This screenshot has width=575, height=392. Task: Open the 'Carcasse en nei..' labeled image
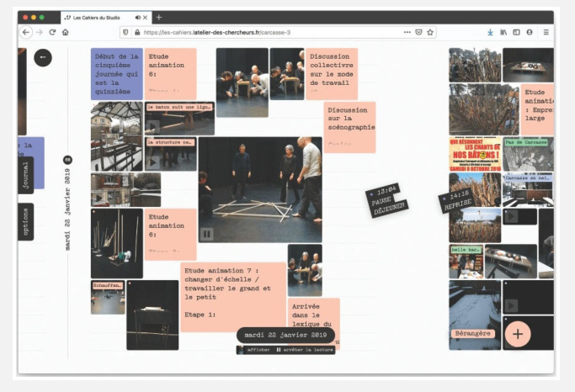[529, 190]
